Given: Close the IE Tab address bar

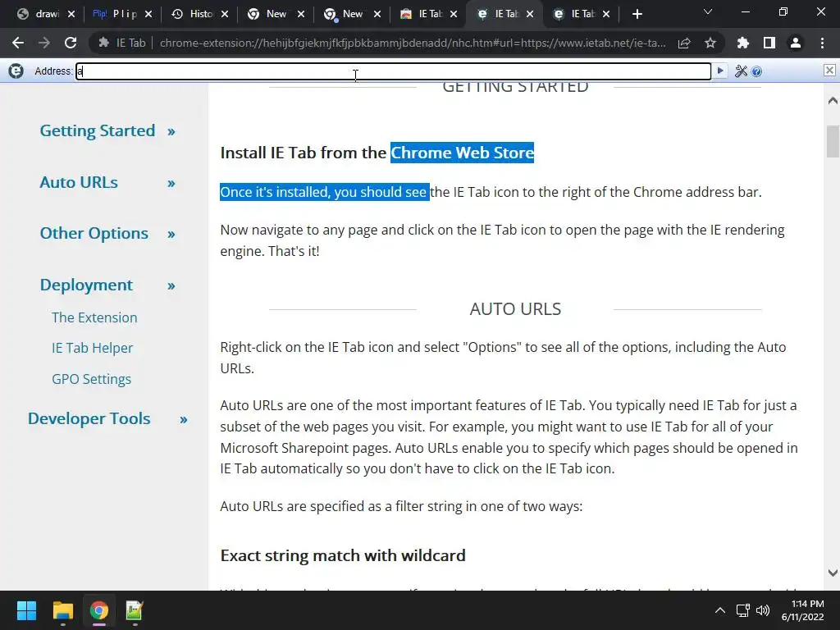Looking at the screenshot, I should [829, 71].
